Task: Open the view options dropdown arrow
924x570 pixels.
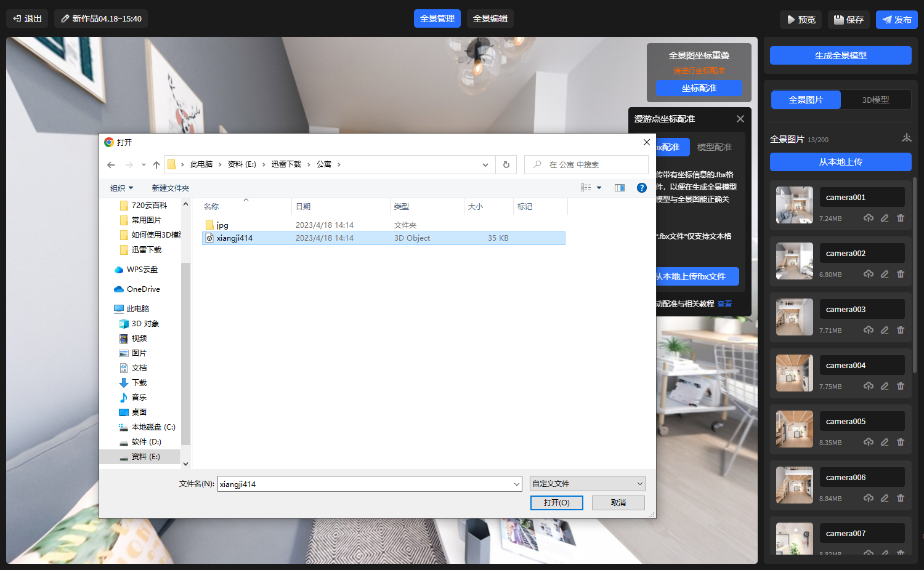Action: point(599,188)
